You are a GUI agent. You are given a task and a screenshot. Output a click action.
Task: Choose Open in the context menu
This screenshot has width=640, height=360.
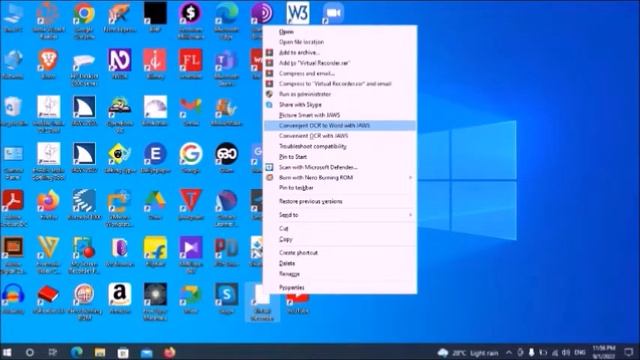click(x=340, y=31)
